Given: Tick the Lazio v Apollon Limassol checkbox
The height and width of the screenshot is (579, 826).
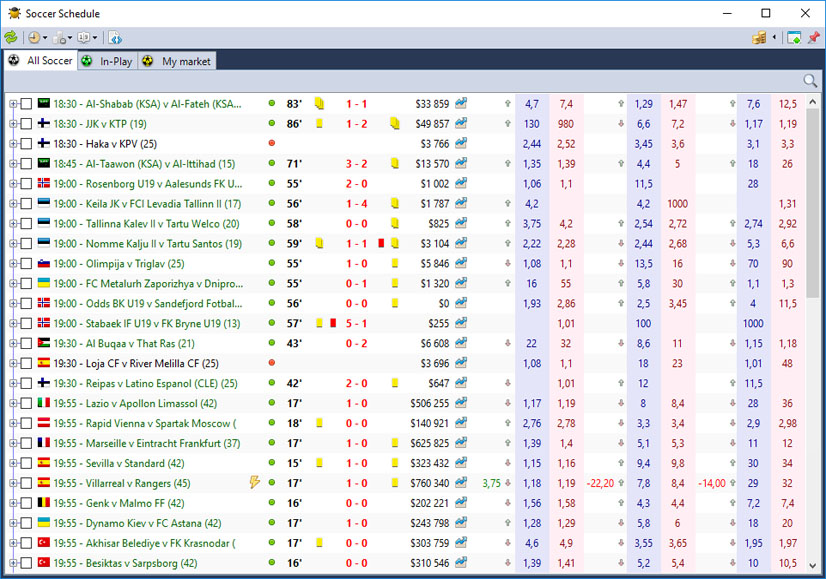Looking at the screenshot, I should tap(26, 404).
